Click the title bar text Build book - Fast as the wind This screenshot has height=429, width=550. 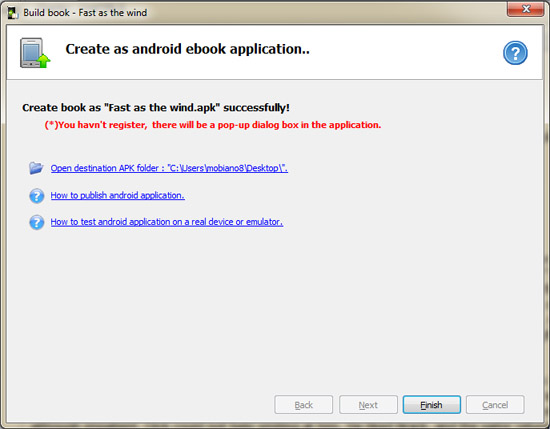click(x=85, y=13)
